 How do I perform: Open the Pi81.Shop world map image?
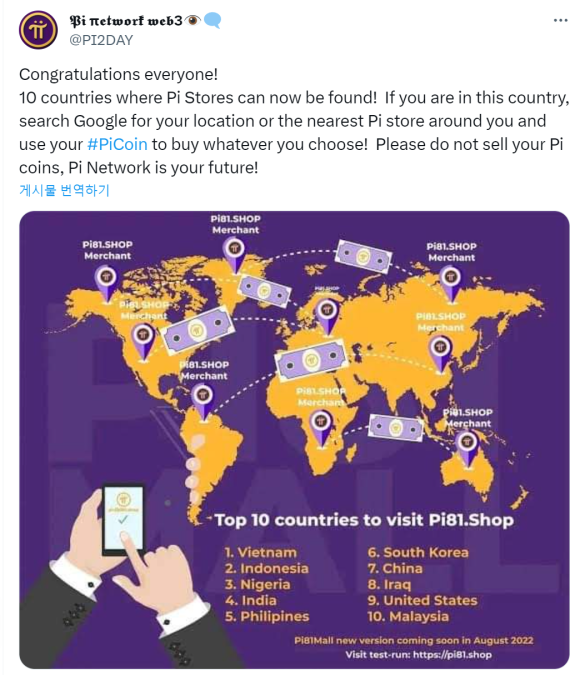294,440
